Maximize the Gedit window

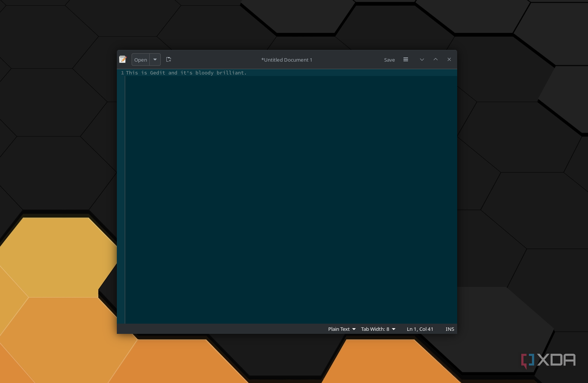coord(436,59)
